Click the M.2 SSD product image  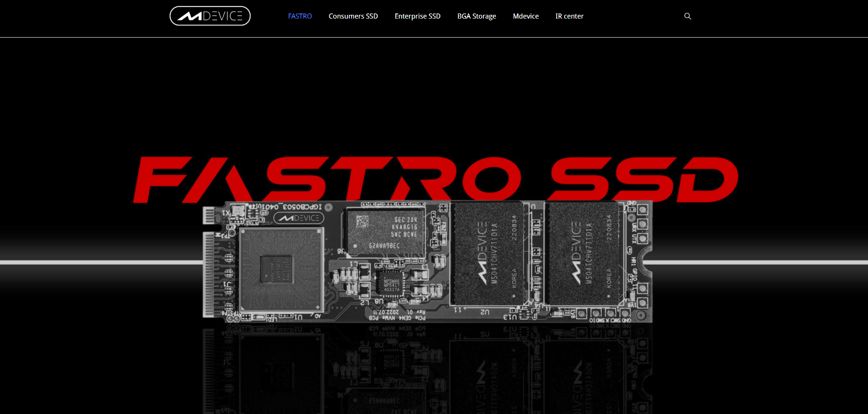pyautogui.click(x=427, y=261)
